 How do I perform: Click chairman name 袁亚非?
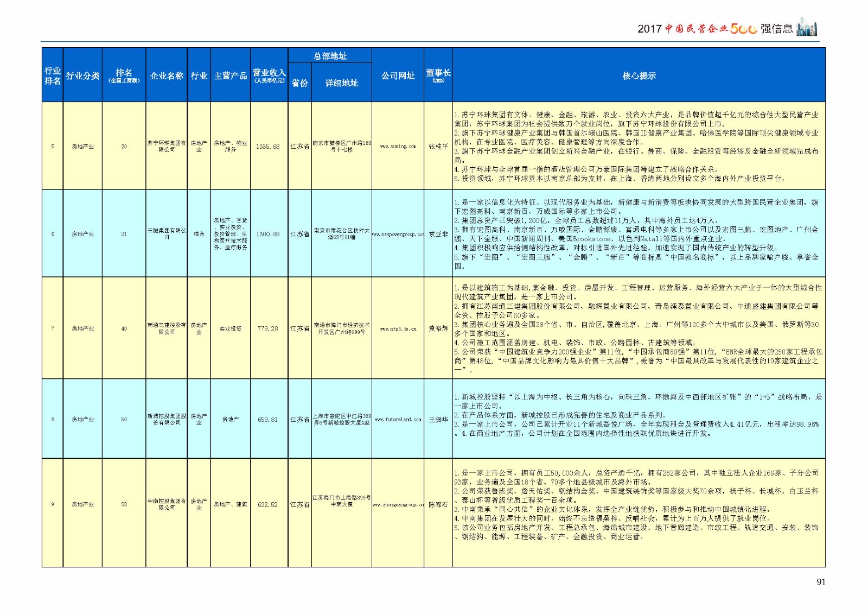pyautogui.click(x=438, y=234)
